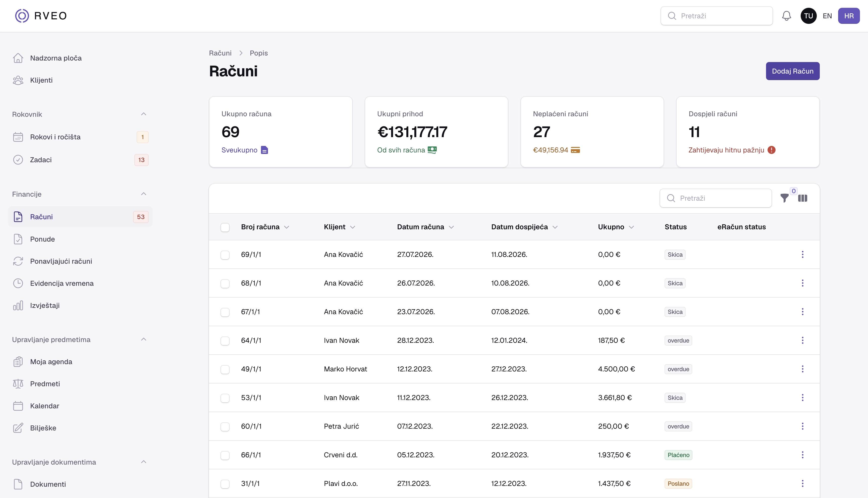Focus the table Pretraži search field
Image resolution: width=868 pixels, height=498 pixels.
716,198
